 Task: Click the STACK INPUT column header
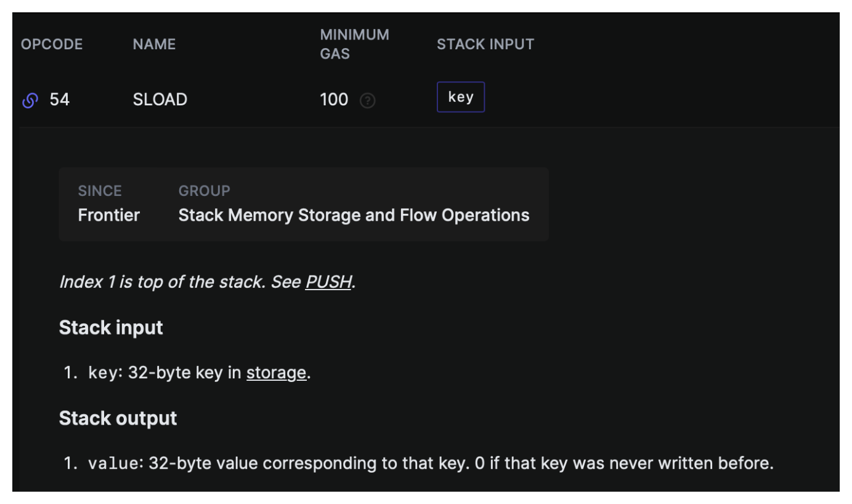point(485,44)
